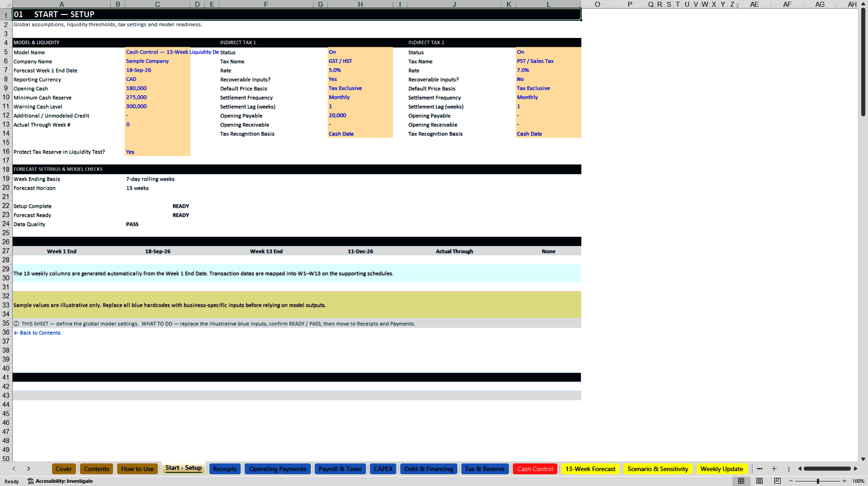Image resolution: width=868 pixels, height=486 pixels.
Task: Select the PST / Sales Tax name cell
Action: click(548, 61)
